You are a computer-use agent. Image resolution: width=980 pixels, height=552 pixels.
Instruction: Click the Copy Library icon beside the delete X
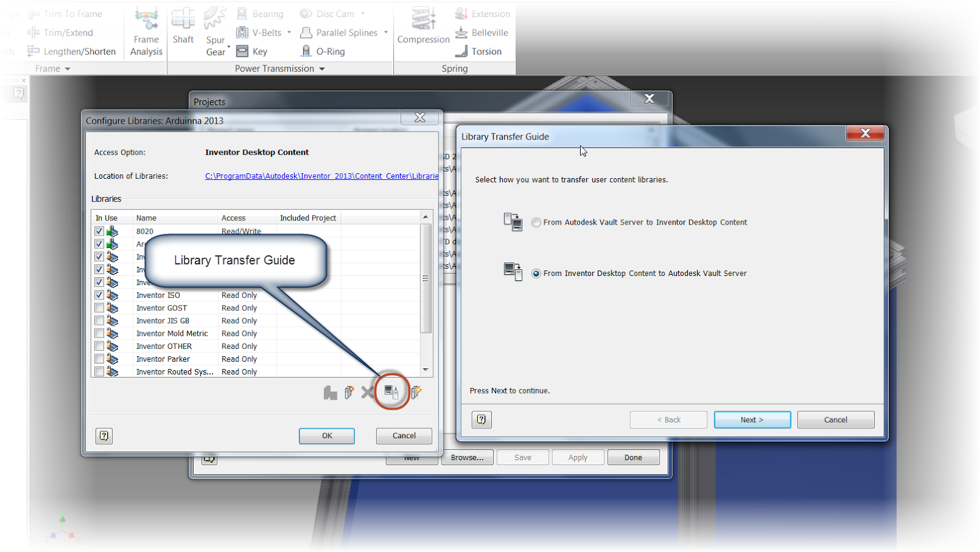(x=349, y=392)
